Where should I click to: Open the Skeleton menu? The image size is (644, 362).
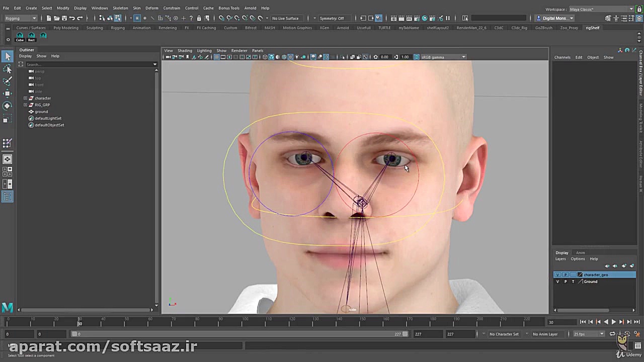pos(120,8)
